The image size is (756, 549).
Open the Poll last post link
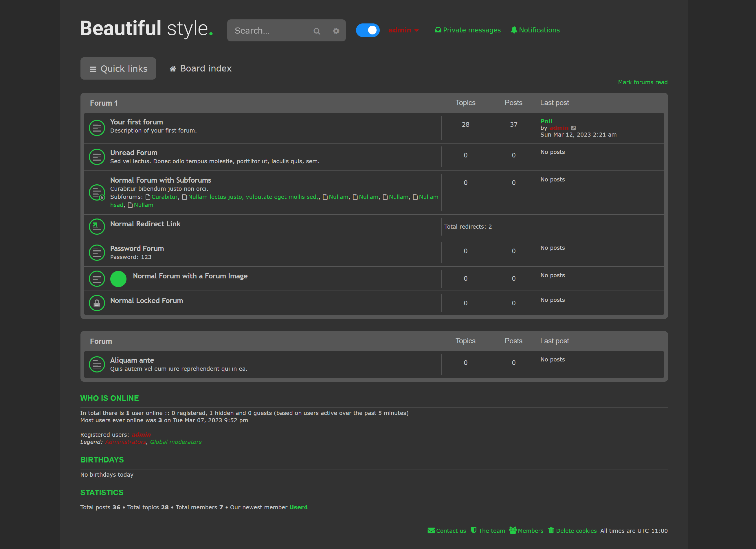546,121
